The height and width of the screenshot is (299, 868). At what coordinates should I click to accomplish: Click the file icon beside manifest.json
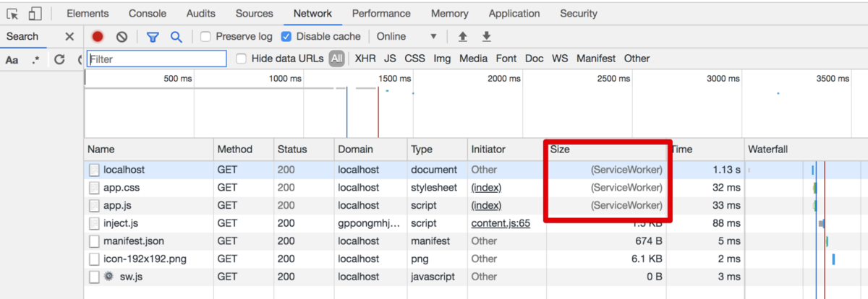click(x=94, y=240)
